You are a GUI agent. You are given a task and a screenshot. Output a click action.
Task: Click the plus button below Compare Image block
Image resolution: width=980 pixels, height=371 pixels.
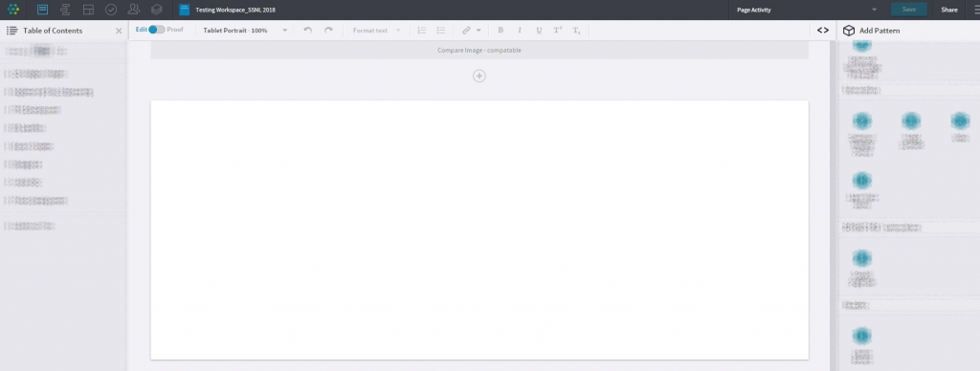point(479,76)
